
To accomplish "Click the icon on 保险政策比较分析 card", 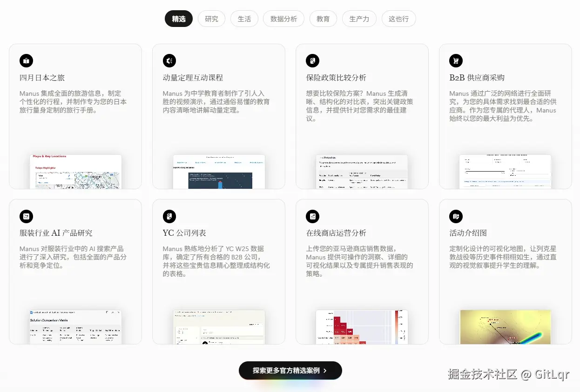I will pos(313,61).
